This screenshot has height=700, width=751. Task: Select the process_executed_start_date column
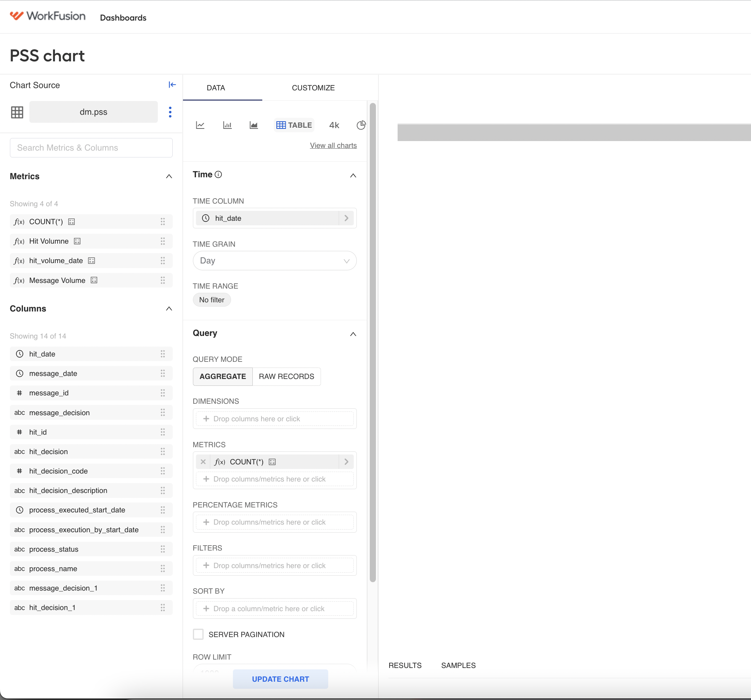point(91,510)
